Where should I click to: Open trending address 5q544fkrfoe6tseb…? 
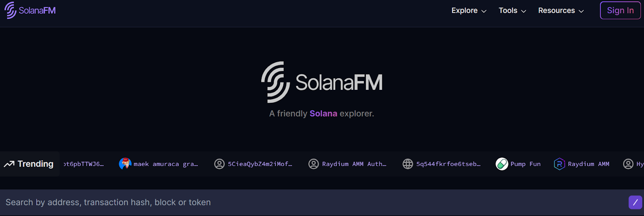(x=448, y=164)
